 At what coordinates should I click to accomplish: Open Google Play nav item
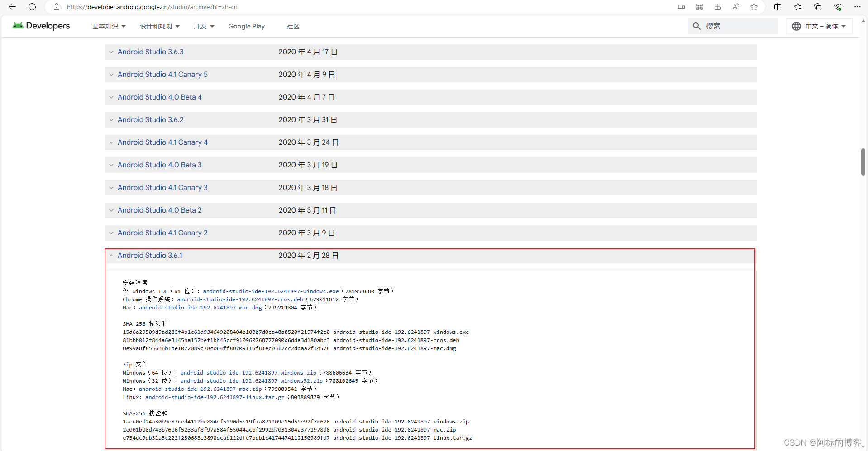pos(247,26)
